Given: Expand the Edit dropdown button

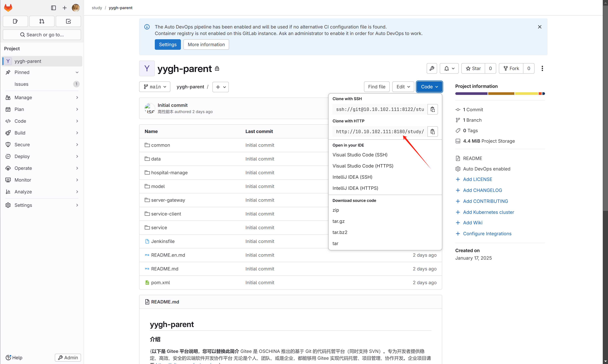Looking at the screenshot, I should 403,87.
